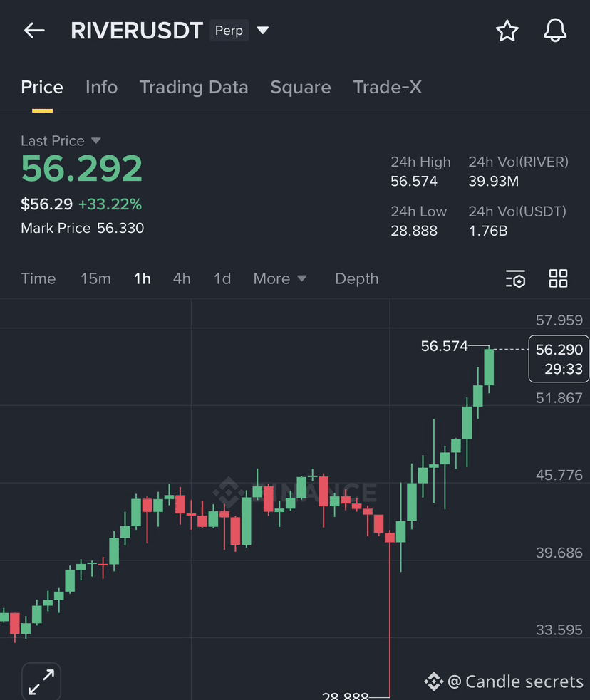
Task: Select the 15m chart interval
Action: (x=95, y=278)
